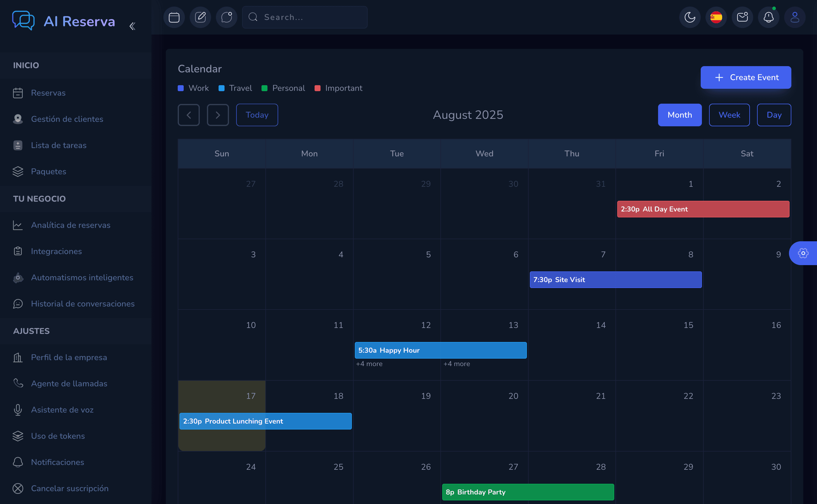Go to next month with right chevron
817x504 pixels.
tap(217, 115)
